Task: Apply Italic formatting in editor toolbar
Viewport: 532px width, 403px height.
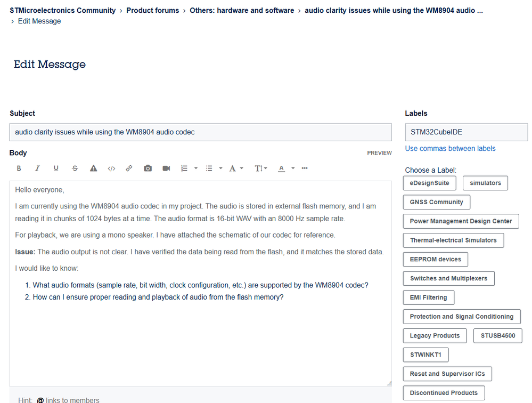Action: 37,168
